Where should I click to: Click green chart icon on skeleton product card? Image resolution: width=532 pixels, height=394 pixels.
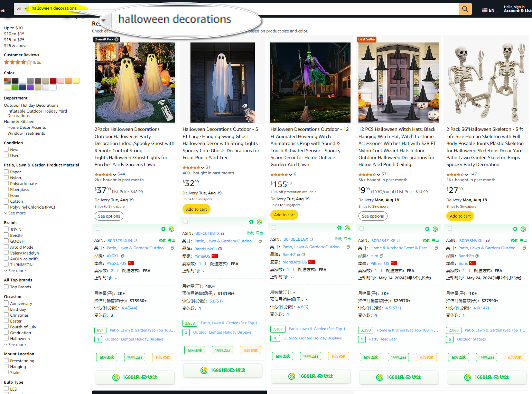tap(523, 229)
